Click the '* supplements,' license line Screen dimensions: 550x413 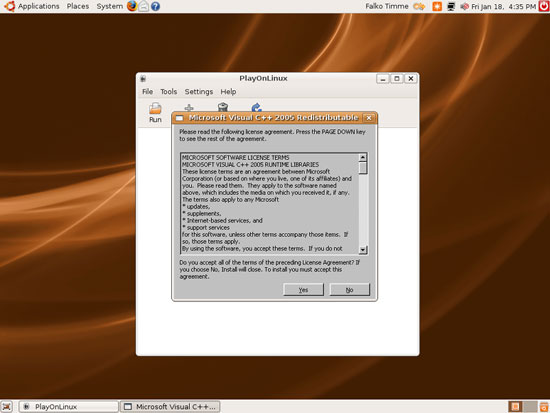pyautogui.click(x=202, y=214)
